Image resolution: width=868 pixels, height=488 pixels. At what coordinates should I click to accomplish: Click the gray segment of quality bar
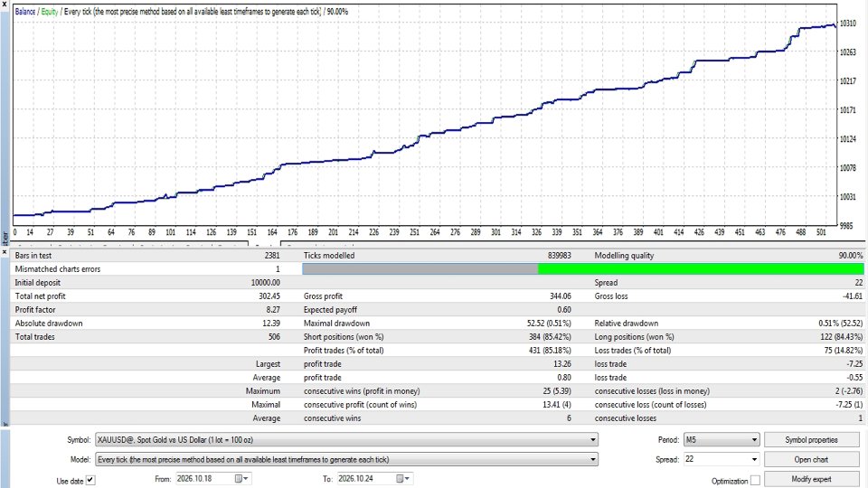pyautogui.click(x=420, y=269)
